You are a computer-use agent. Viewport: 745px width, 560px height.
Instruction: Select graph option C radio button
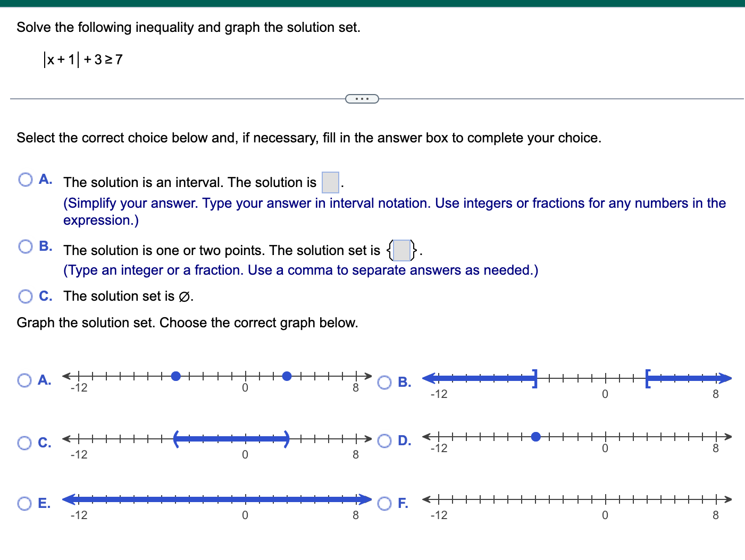24,443
